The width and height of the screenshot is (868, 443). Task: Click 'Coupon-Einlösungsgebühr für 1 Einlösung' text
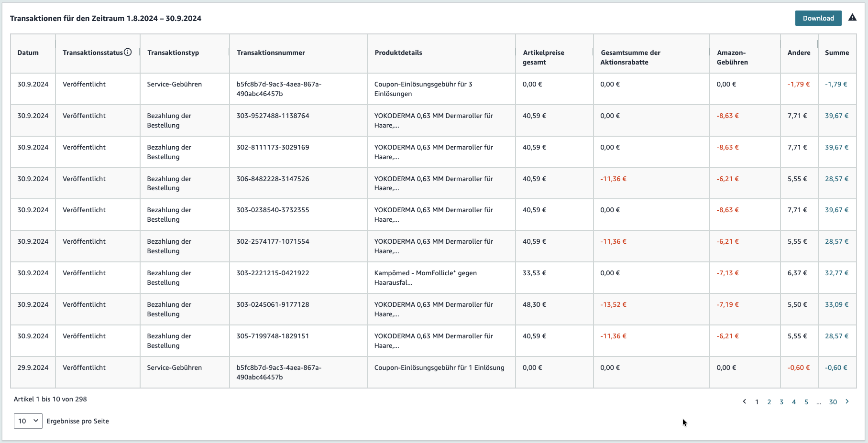tap(439, 367)
